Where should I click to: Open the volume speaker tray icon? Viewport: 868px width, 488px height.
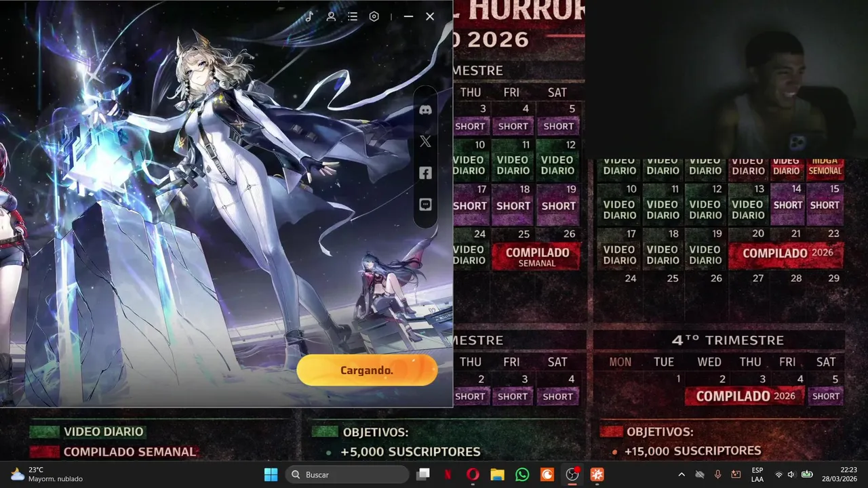[791, 474]
